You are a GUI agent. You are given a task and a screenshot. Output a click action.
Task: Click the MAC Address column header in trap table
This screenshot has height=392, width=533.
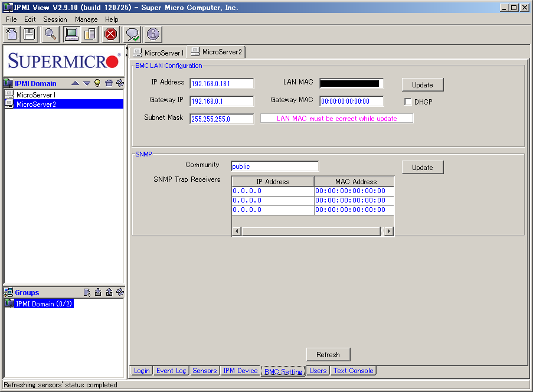pos(354,182)
